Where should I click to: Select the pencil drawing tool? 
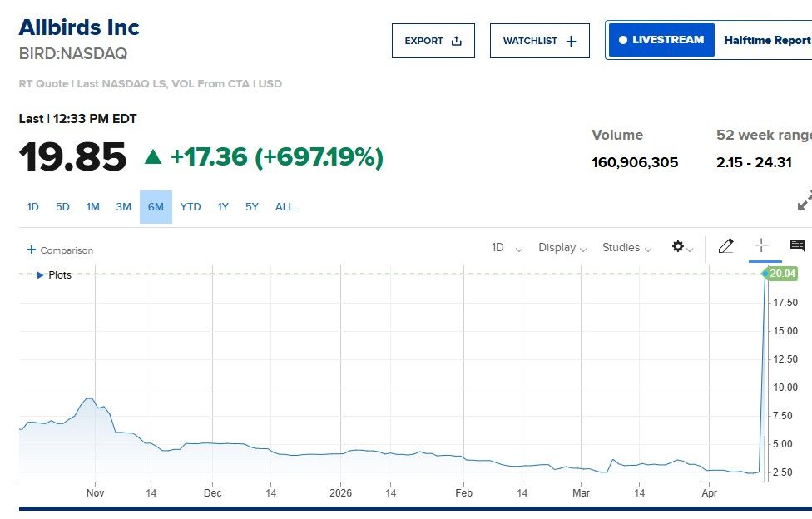(x=725, y=246)
